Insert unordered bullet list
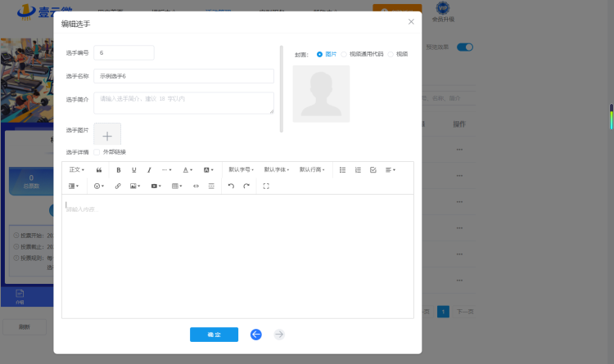The height and width of the screenshot is (364, 614). pos(343,170)
